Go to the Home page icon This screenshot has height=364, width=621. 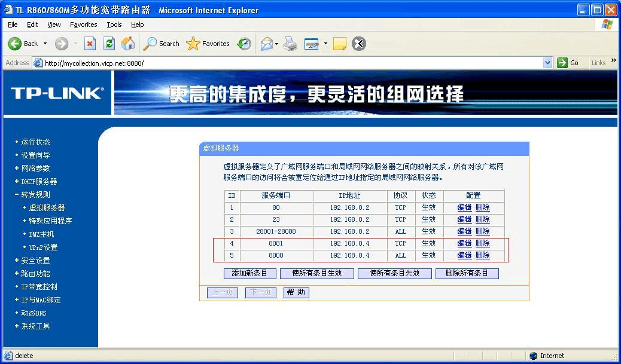[x=128, y=44]
